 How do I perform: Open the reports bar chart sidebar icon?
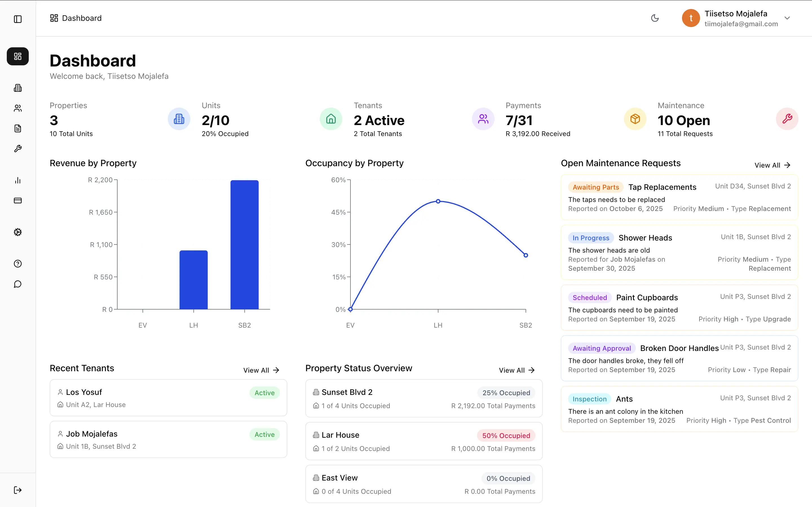(x=18, y=180)
